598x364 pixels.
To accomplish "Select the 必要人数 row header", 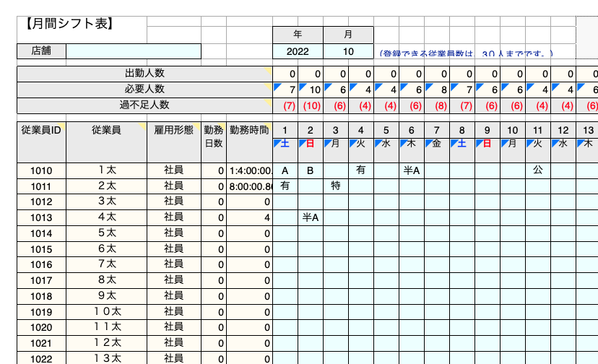I will (144, 89).
